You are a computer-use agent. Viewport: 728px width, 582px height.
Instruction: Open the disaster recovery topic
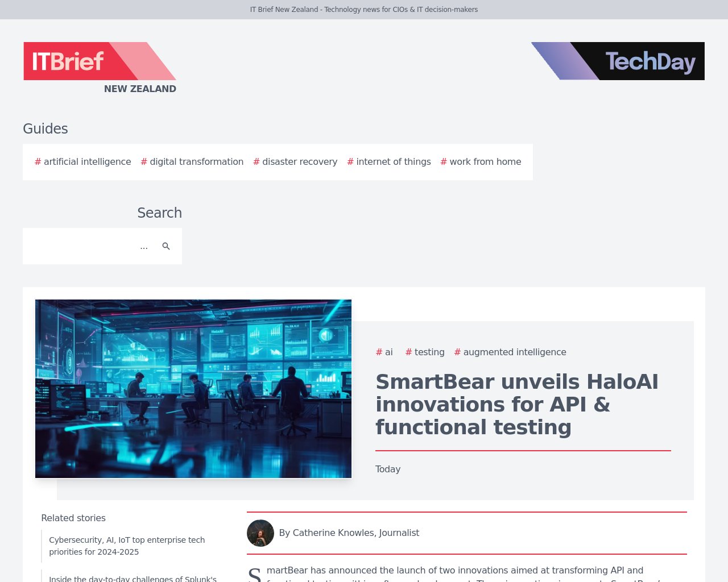(300, 162)
